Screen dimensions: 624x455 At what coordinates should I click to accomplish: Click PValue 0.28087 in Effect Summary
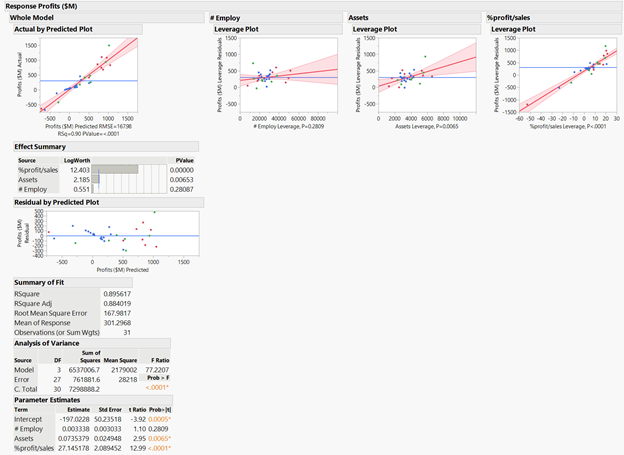coord(181,189)
